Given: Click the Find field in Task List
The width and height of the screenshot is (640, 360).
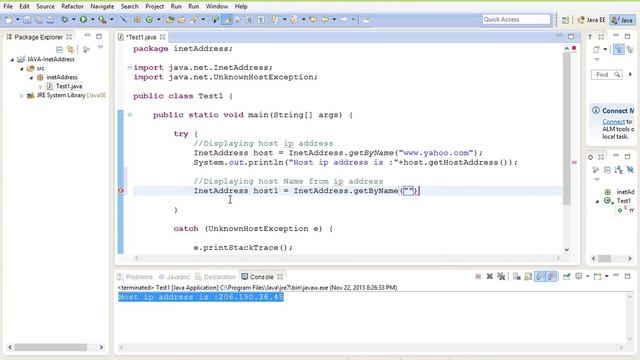Looking at the screenshot, I should [606, 75].
